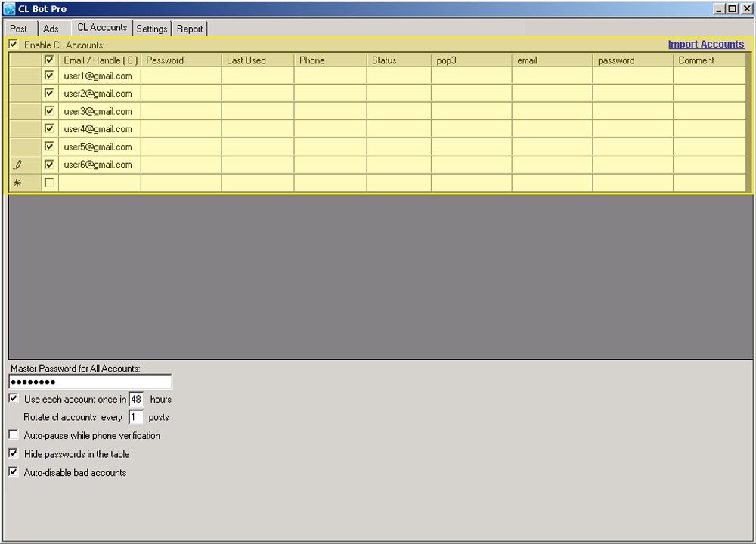This screenshot has height=544, width=756.
Task: Select the user5@gmail.com email cell
Action: point(99,147)
